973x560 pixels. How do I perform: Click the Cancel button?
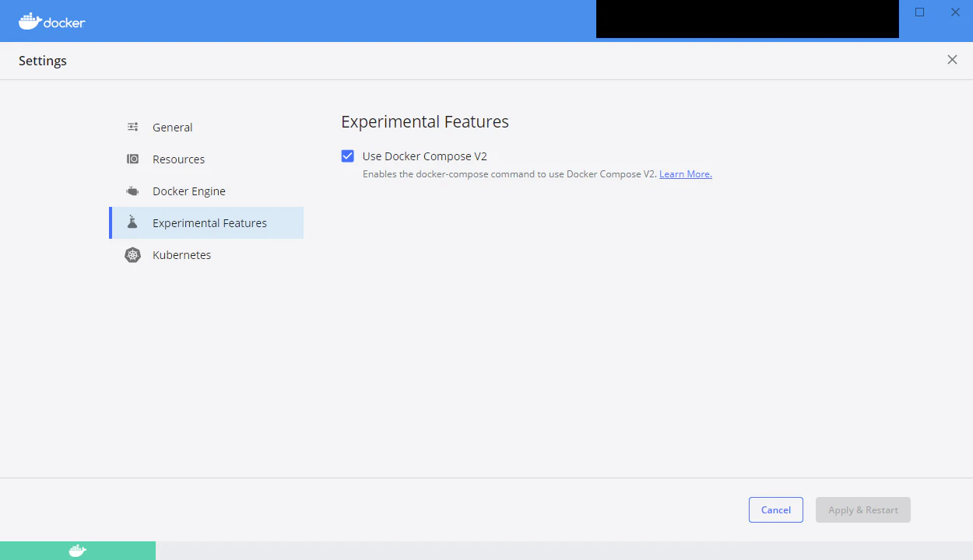tap(776, 509)
